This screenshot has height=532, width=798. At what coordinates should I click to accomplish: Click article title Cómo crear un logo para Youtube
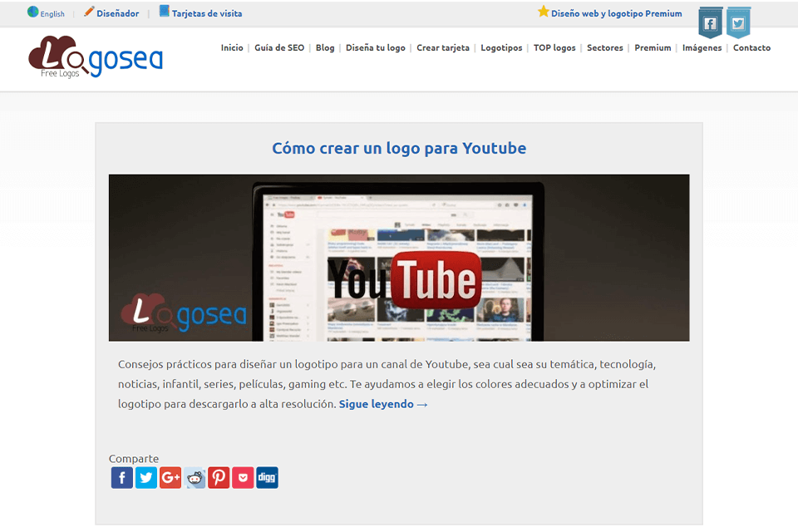tap(399, 148)
